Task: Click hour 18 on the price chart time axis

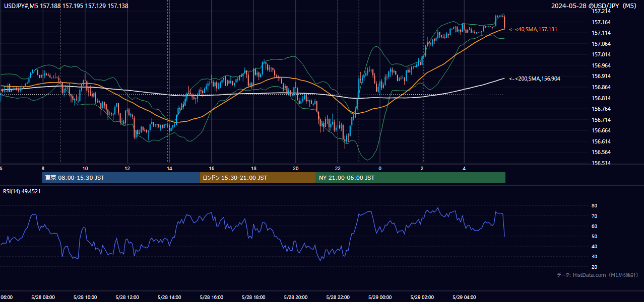Action: pos(254,168)
